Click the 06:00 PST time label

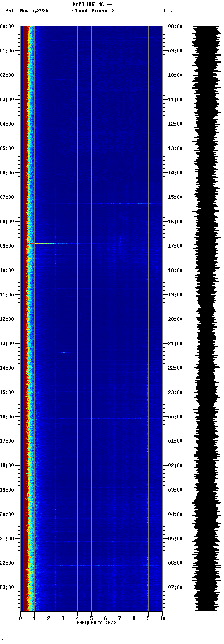pyautogui.click(x=7, y=173)
